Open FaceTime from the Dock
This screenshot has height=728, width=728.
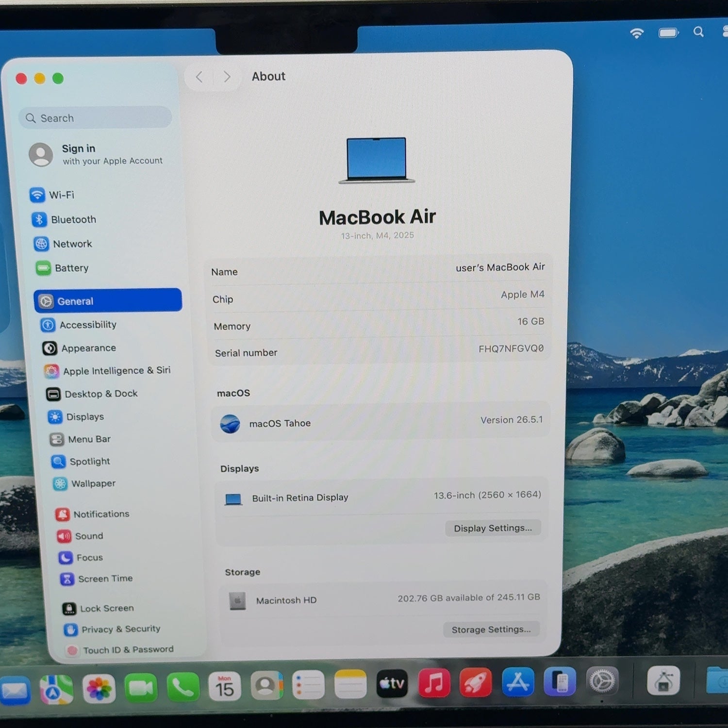(141, 688)
